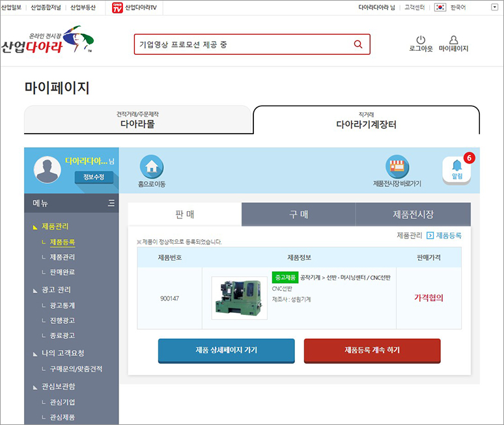The width and height of the screenshot is (504, 425).
Task: Click the CNC lathe product thumbnail
Action: [239, 298]
